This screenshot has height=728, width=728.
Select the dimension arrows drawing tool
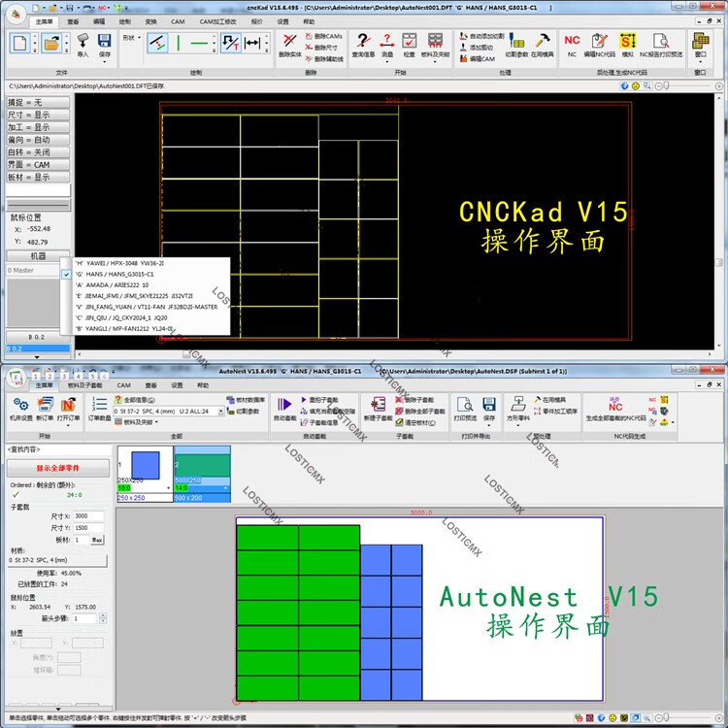[252, 43]
